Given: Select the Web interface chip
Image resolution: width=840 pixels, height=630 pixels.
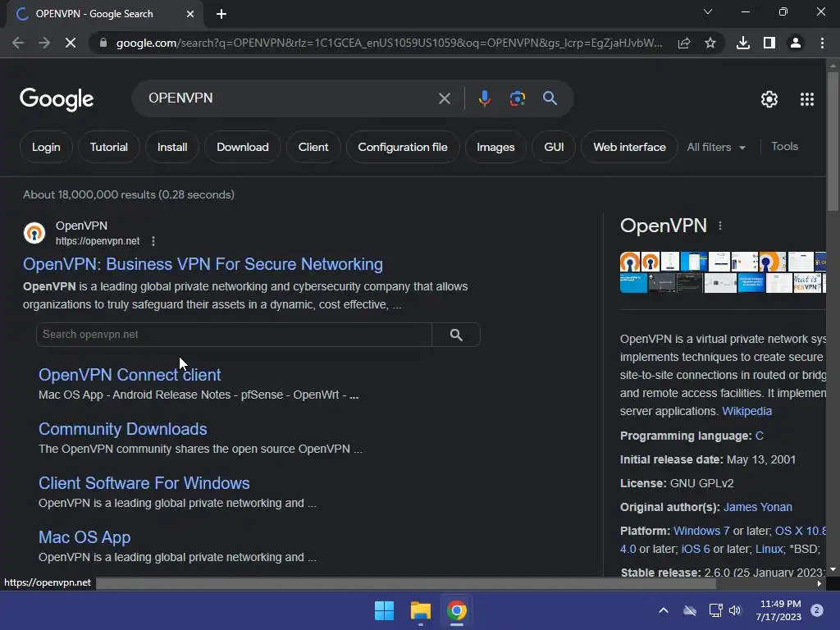Looking at the screenshot, I should pos(629,147).
